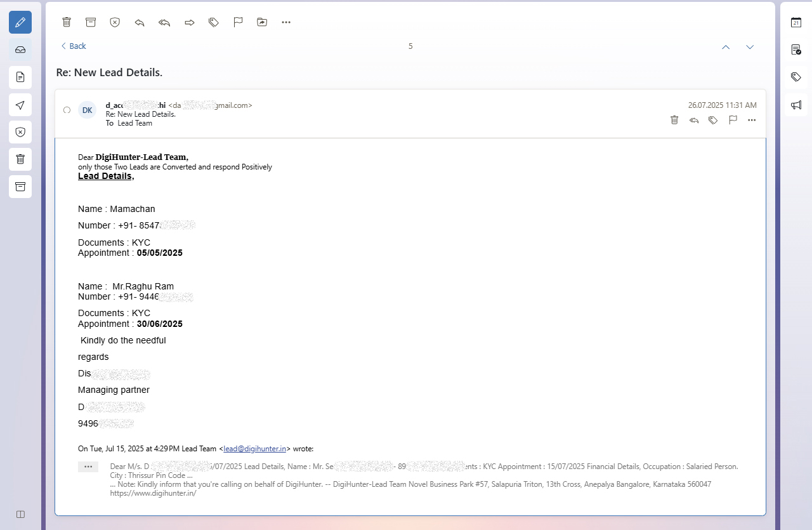Flag the message in the message header
This screenshot has height=530, width=812.
(733, 120)
